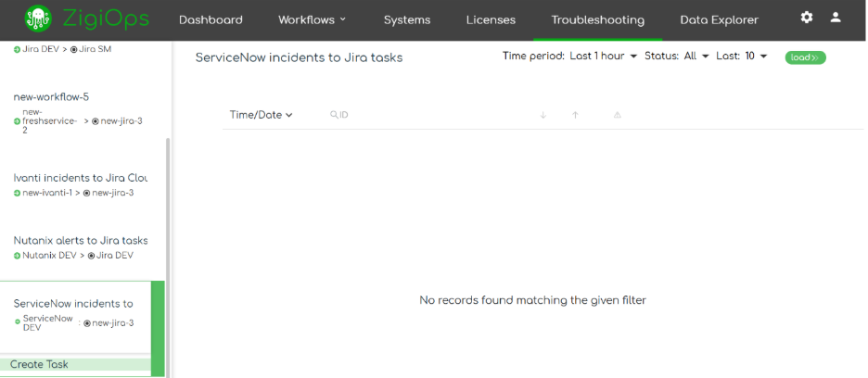The width and height of the screenshot is (868, 378).
Task: Sort using the Time/Date column dropdown
Action: [x=262, y=115]
